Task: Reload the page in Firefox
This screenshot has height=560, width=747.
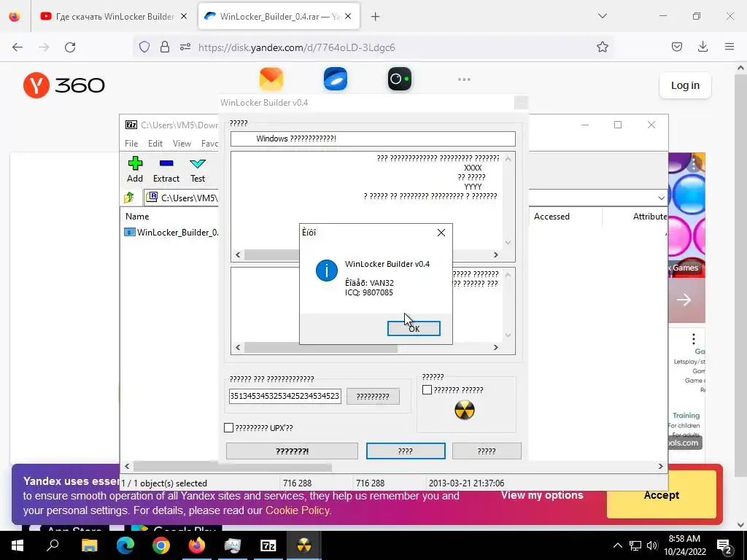Action: click(70, 47)
